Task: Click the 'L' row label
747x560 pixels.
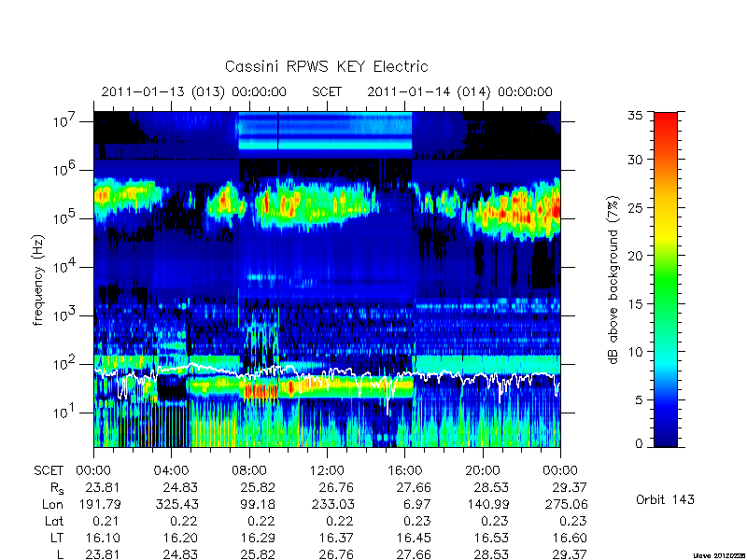Action: coord(59,554)
